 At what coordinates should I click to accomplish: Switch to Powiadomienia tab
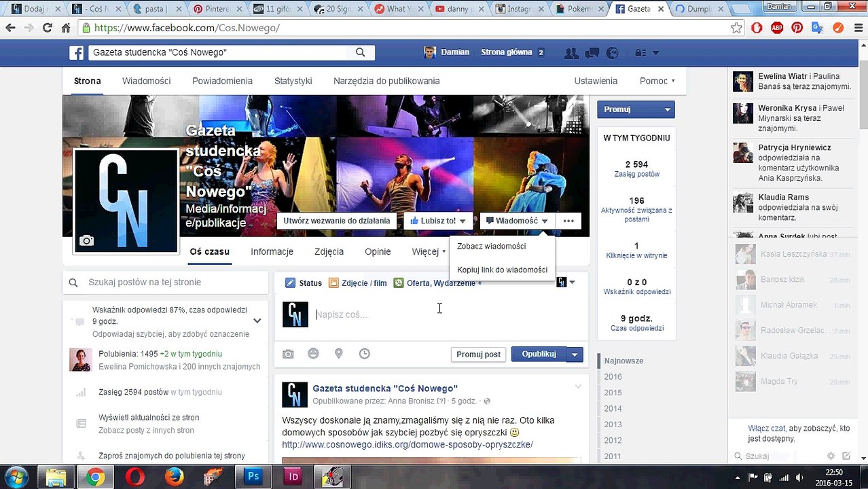click(222, 81)
